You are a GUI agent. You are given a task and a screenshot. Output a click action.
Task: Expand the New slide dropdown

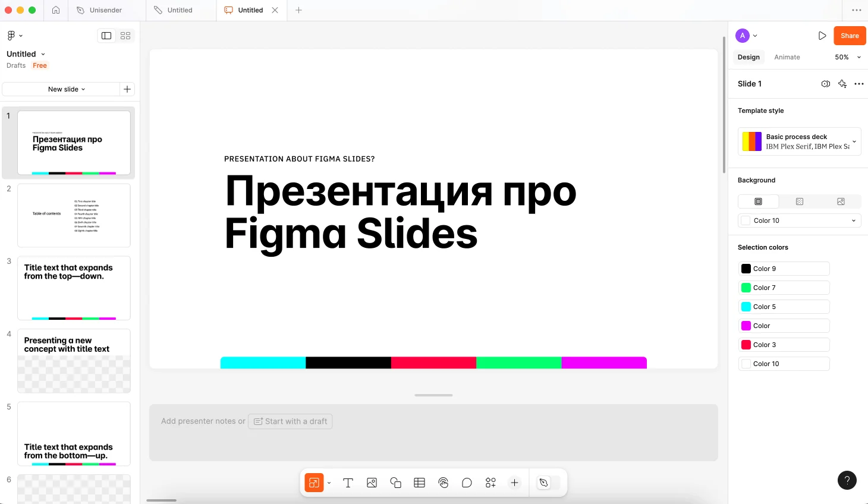click(67, 89)
